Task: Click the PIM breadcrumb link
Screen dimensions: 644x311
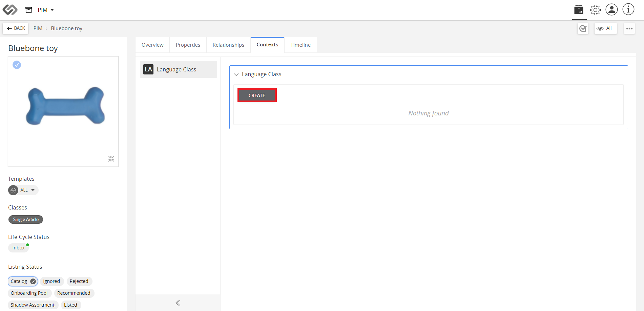Action: pos(38,28)
